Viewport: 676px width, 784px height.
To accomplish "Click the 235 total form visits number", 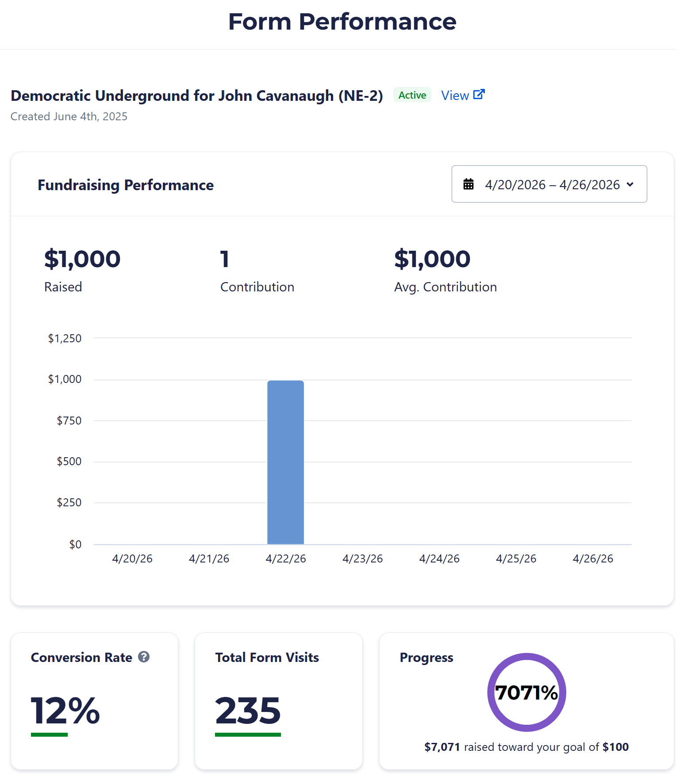I will point(248,711).
